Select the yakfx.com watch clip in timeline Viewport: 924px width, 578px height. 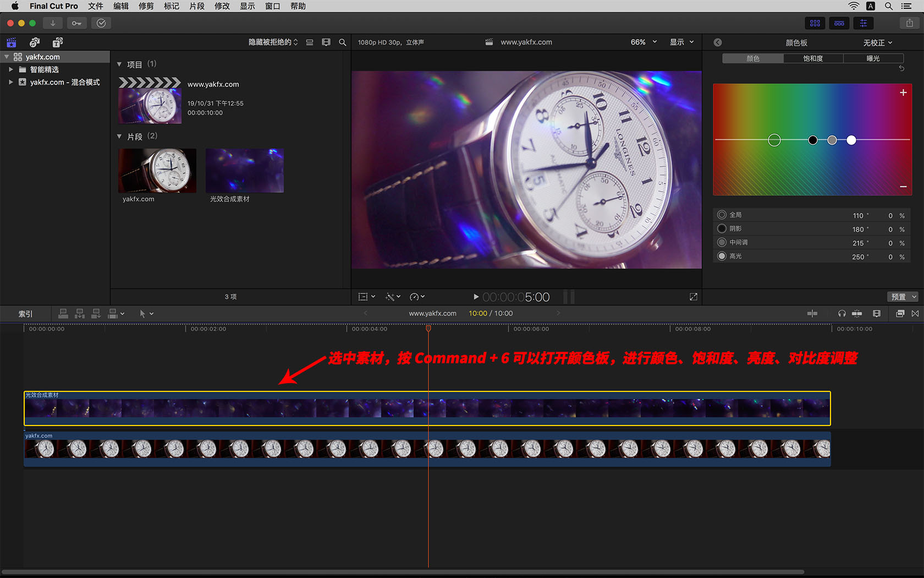click(x=427, y=449)
